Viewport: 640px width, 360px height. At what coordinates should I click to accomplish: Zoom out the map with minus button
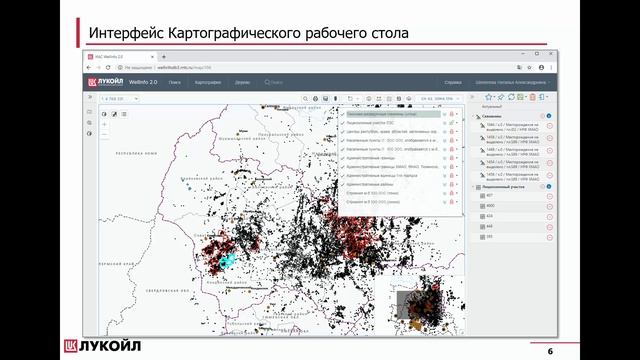(x=104, y=134)
